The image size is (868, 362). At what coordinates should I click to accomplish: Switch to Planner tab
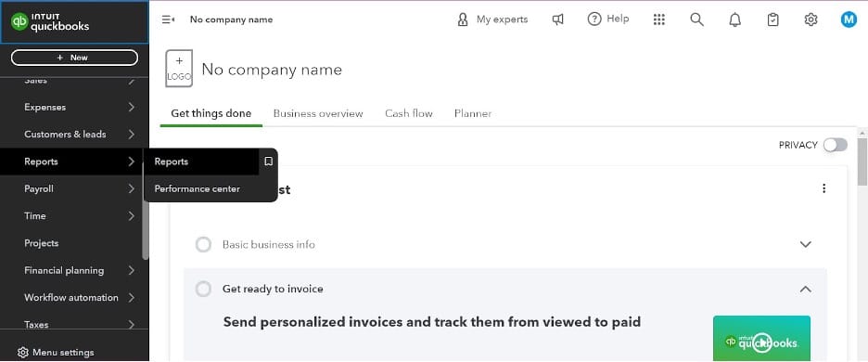(x=473, y=113)
